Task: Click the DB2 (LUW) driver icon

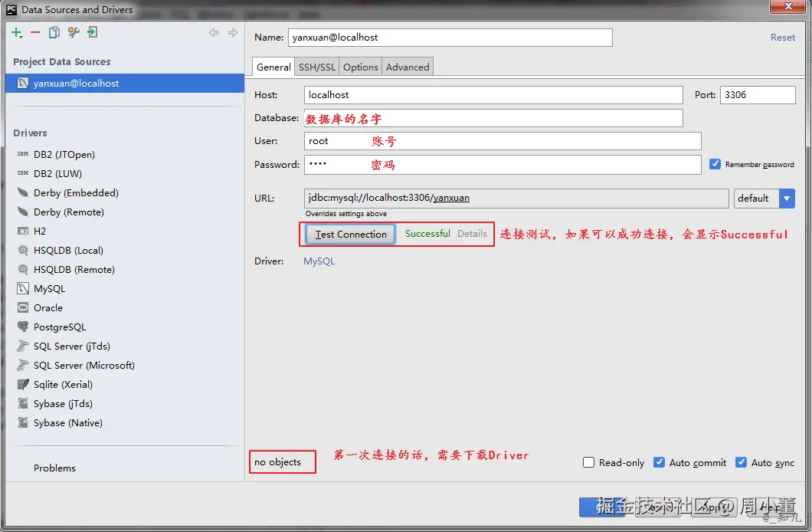Action: pos(23,173)
